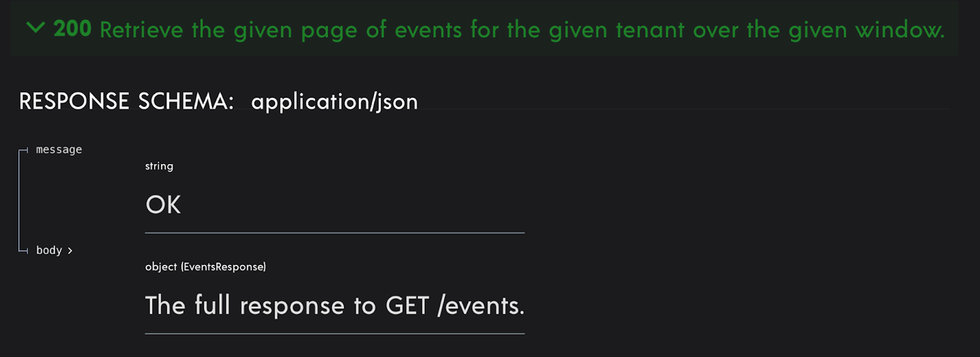
Task: Open the (EventsResponse) schema name
Action: [223, 267]
